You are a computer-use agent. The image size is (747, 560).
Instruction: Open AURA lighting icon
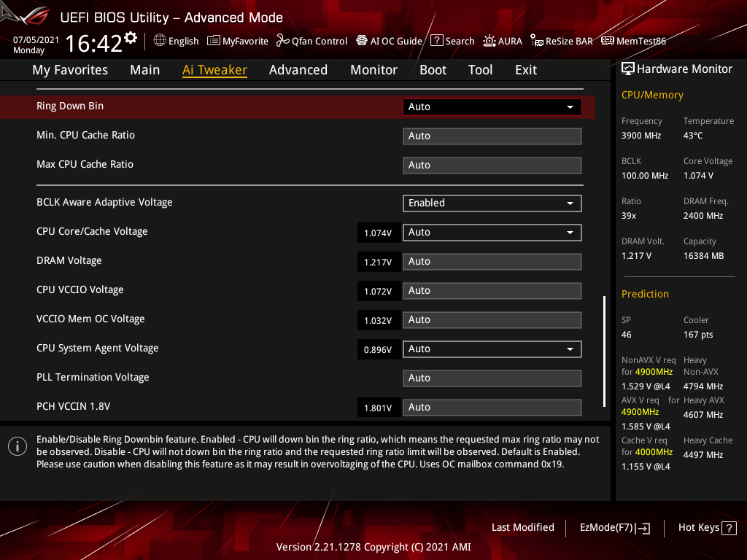pos(489,41)
